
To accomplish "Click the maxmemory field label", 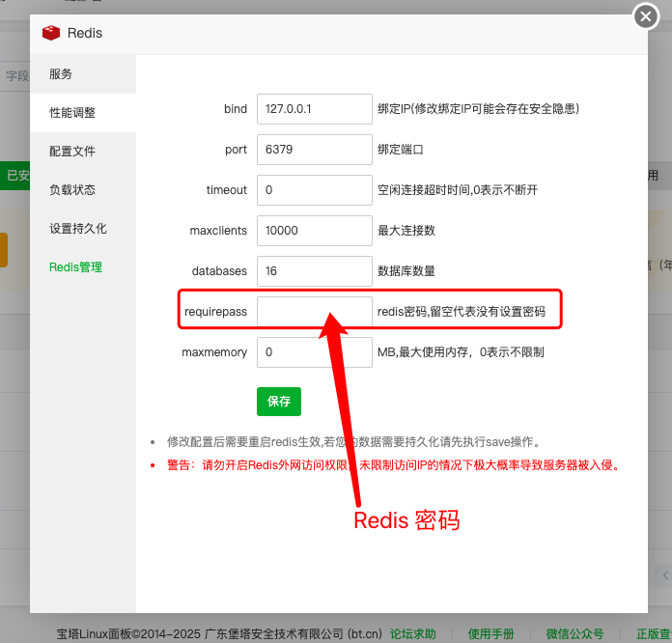I will [x=214, y=352].
